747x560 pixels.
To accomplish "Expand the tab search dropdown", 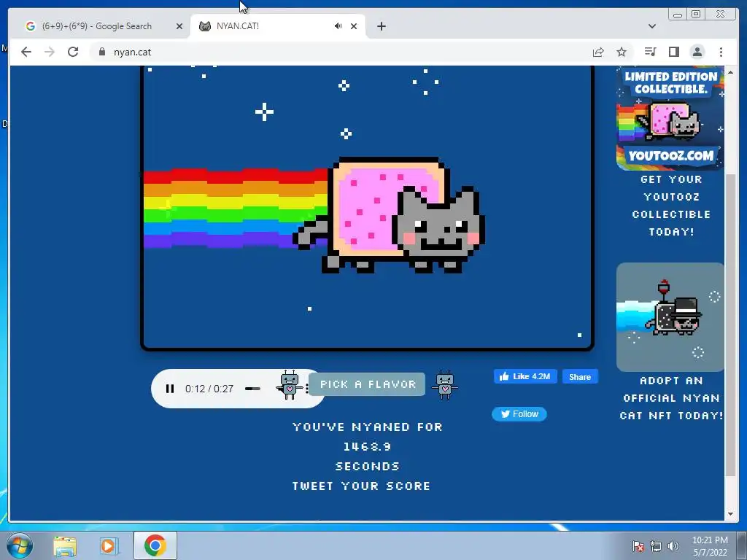I will tap(651, 26).
